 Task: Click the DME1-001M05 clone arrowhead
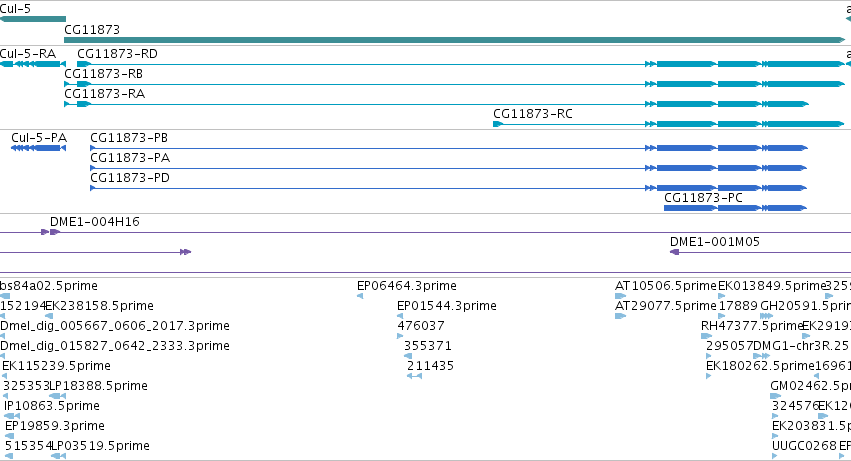pyautogui.click(x=675, y=252)
